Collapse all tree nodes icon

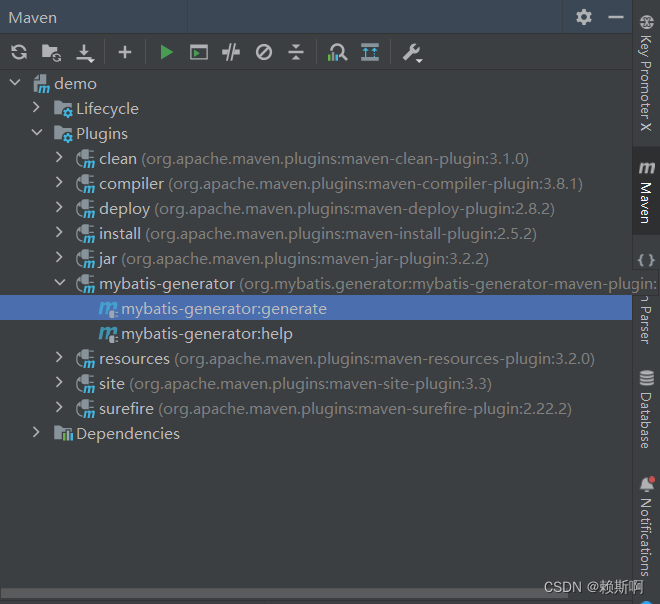(296, 52)
